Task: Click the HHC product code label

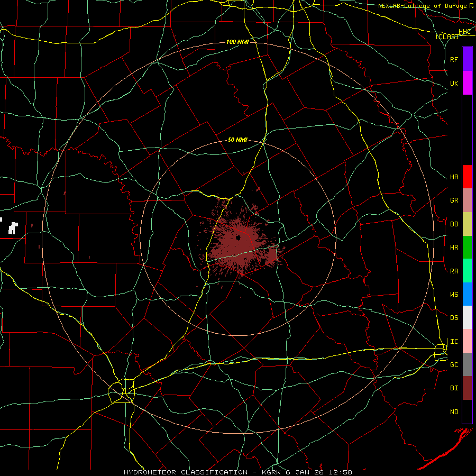Action: pyautogui.click(x=465, y=32)
